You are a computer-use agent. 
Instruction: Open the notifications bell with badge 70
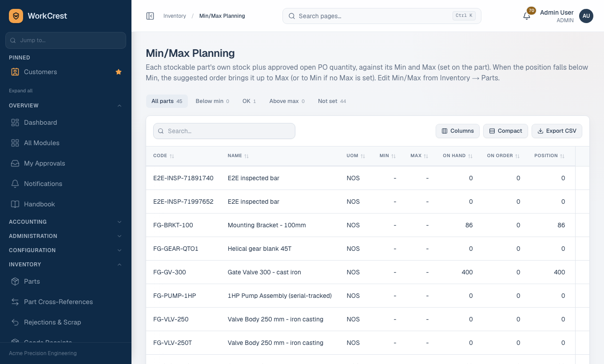tap(527, 16)
